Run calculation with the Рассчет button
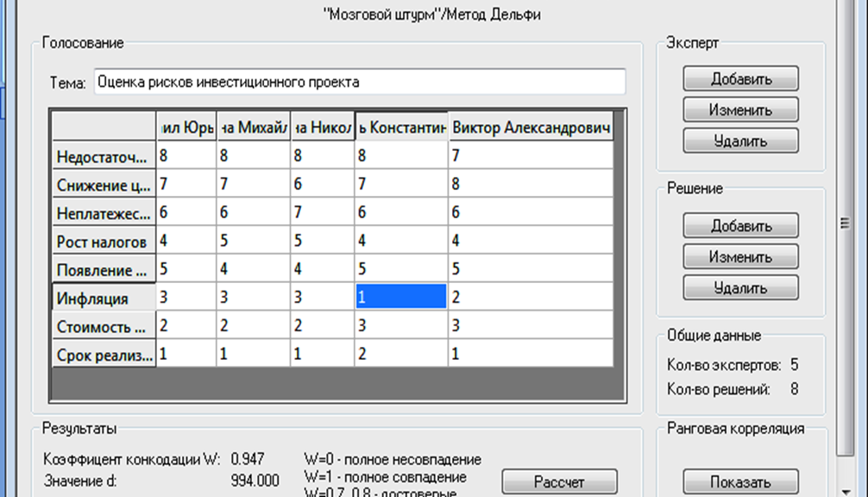This screenshot has width=868, height=497. coord(559,481)
